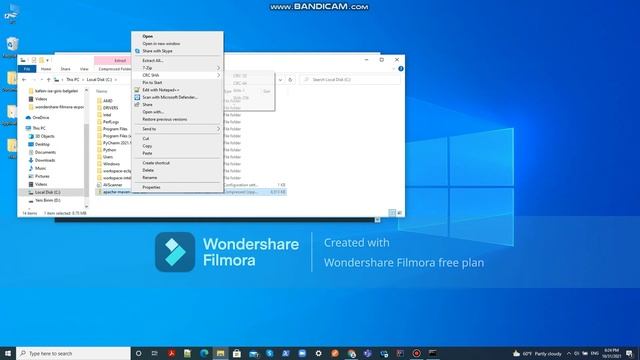Open Microsoft Edge from the taskbar
Image resolution: width=640 pixels, height=360 pixels.
click(204, 353)
